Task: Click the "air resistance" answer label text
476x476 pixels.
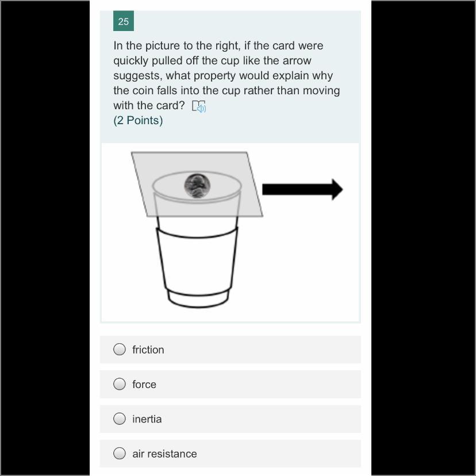Action: click(x=164, y=454)
